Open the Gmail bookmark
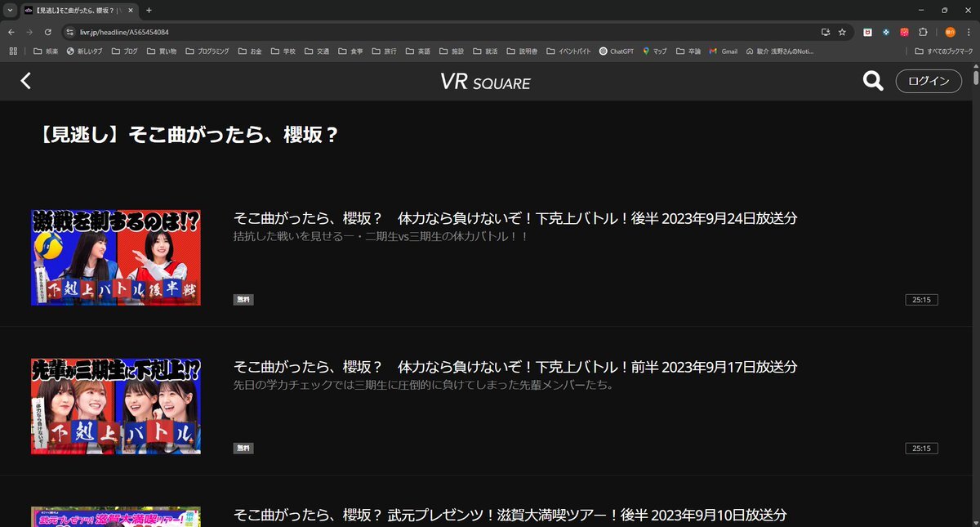The width and height of the screenshot is (980, 527). tap(724, 51)
